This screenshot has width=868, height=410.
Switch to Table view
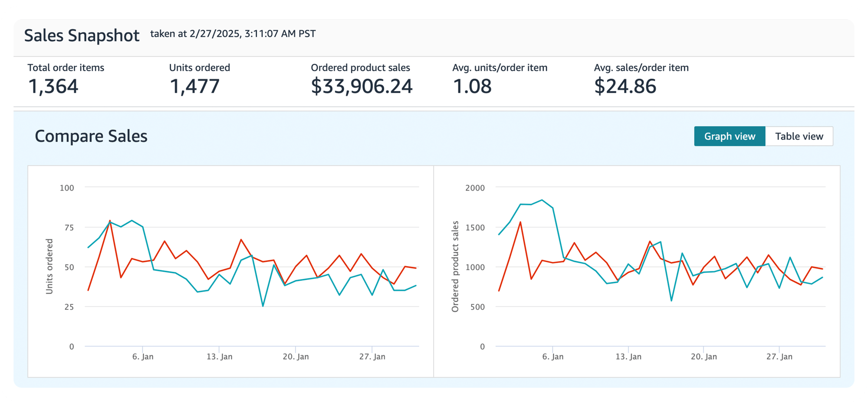coord(799,136)
